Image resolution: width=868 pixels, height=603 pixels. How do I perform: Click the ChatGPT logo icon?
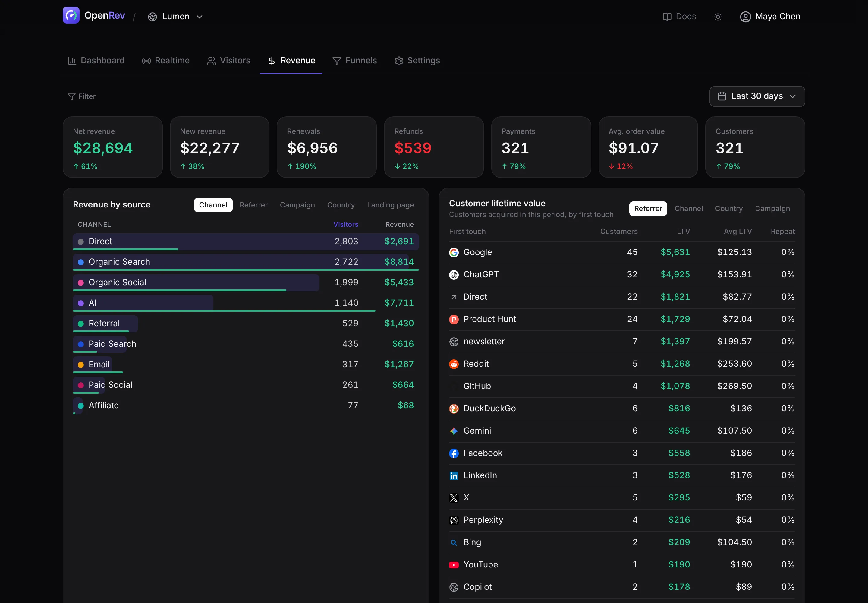point(454,275)
